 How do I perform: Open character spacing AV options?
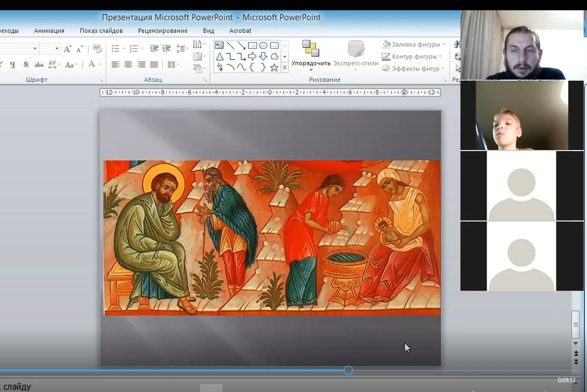pos(54,65)
